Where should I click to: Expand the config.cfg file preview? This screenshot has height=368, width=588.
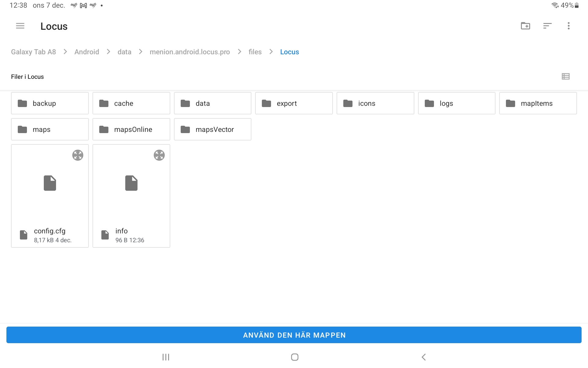[x=78, y=155]
